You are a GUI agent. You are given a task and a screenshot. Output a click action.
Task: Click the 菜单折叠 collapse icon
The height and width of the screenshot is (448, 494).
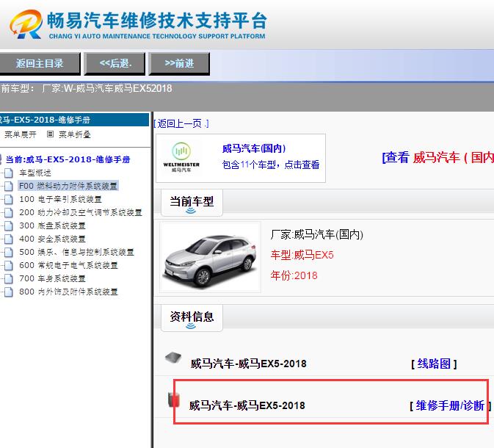pyautogui.click(x=50, y=134)
